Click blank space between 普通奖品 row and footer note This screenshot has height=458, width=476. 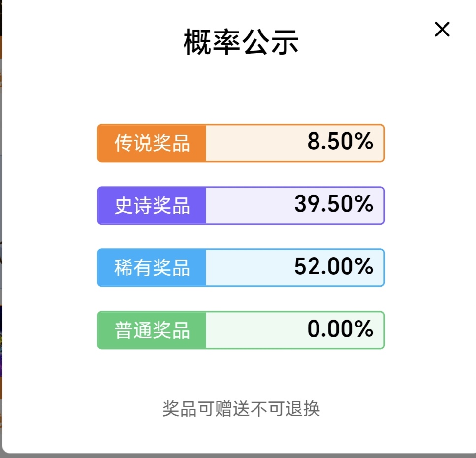(x=241, y=374)
